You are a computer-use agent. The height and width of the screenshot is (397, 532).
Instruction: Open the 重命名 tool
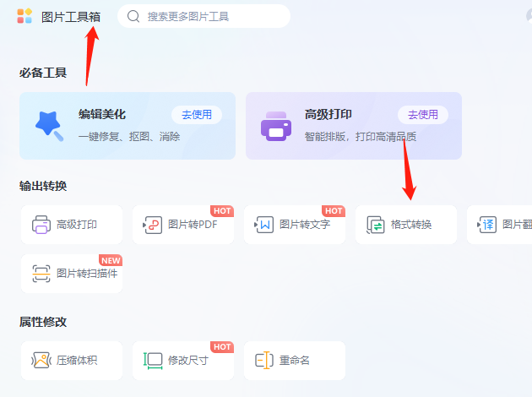(x=295, y=361)
